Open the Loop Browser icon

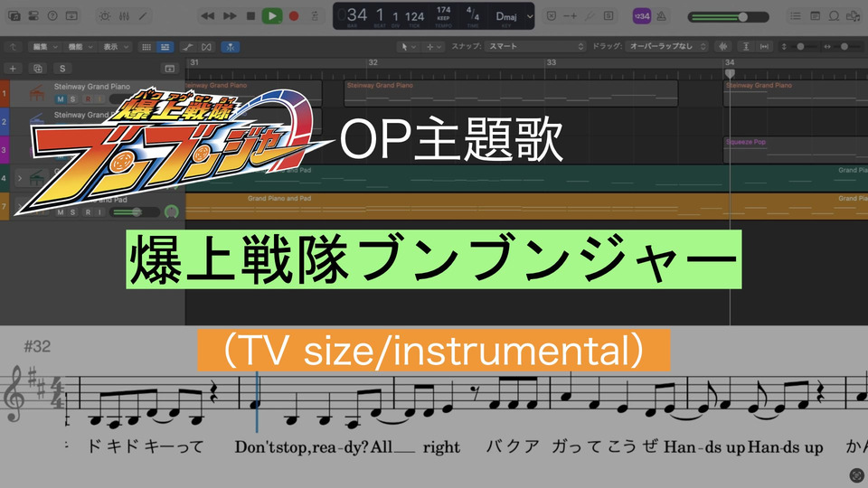pos(834,16)
